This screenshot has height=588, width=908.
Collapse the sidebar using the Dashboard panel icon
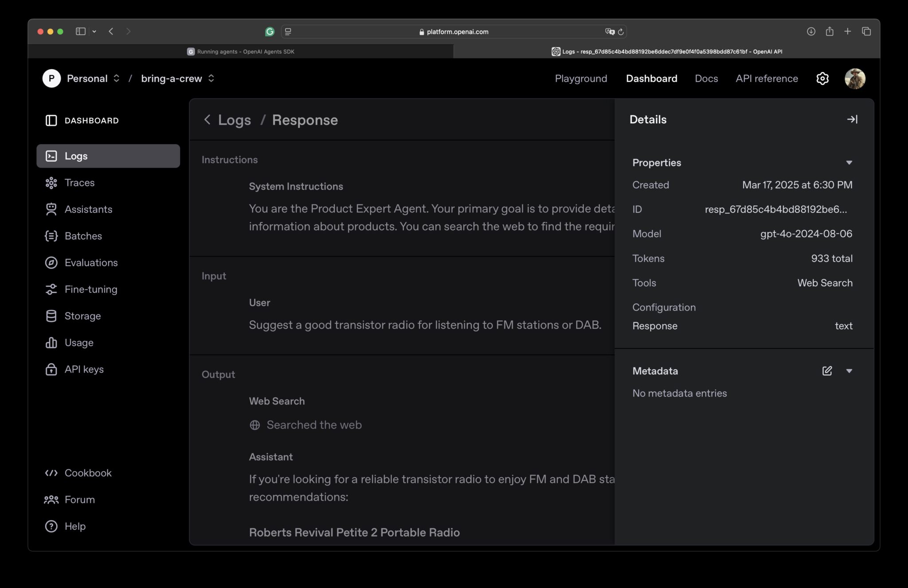pos(51,120)
